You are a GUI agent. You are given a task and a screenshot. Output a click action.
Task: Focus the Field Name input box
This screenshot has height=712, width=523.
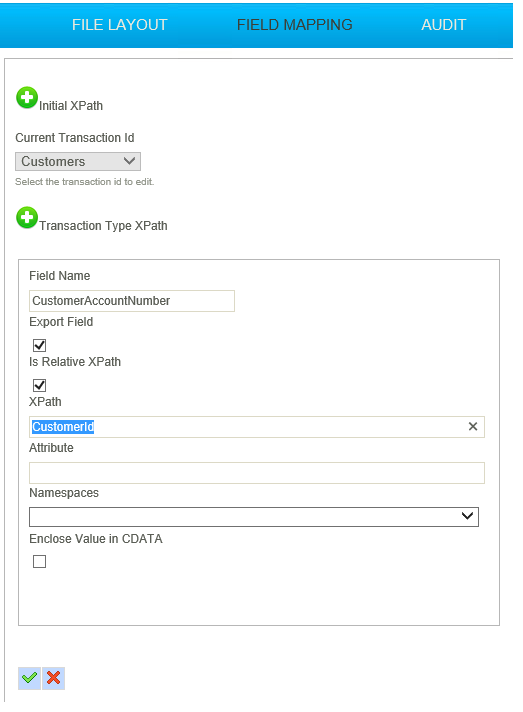(132, 301)
